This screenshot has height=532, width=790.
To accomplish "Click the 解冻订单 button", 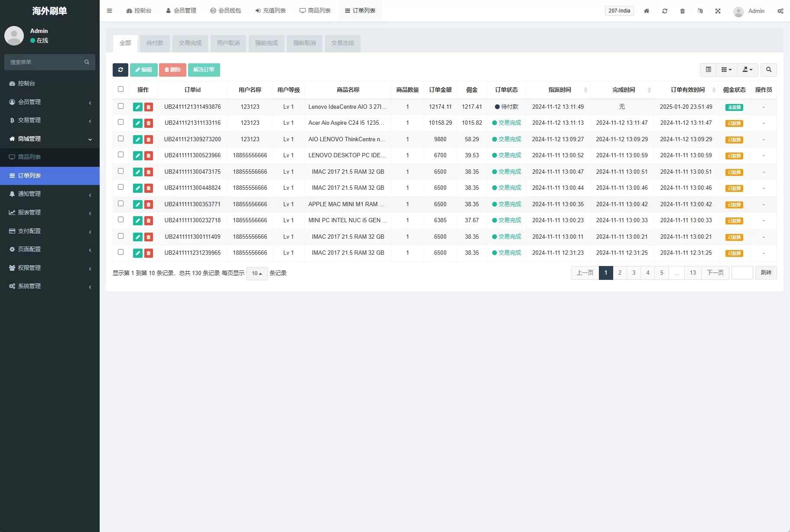I will 204,70.
